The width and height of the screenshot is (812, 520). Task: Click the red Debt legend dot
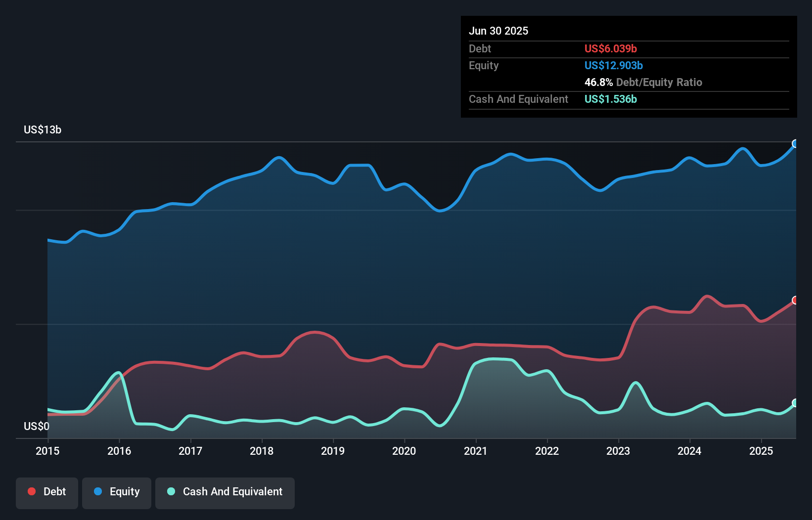(31, 491)
